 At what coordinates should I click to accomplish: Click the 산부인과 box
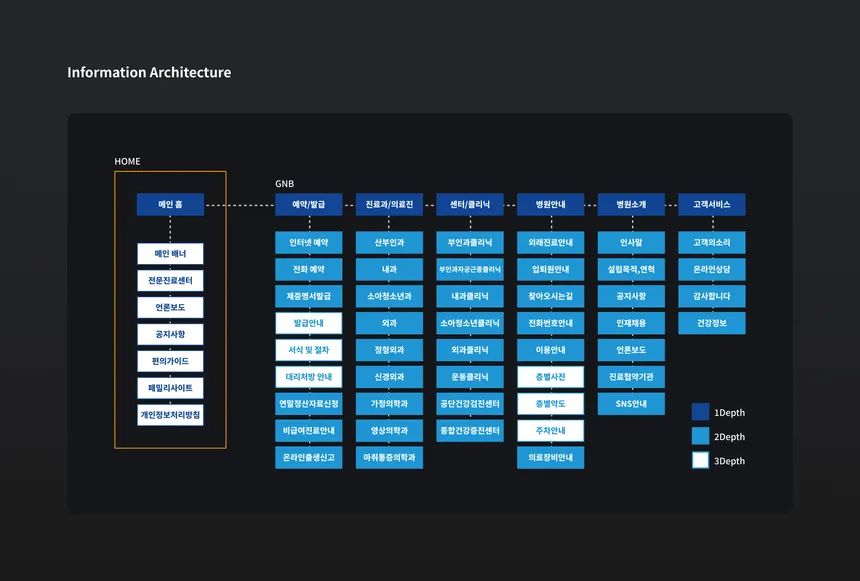coord(389,242)
